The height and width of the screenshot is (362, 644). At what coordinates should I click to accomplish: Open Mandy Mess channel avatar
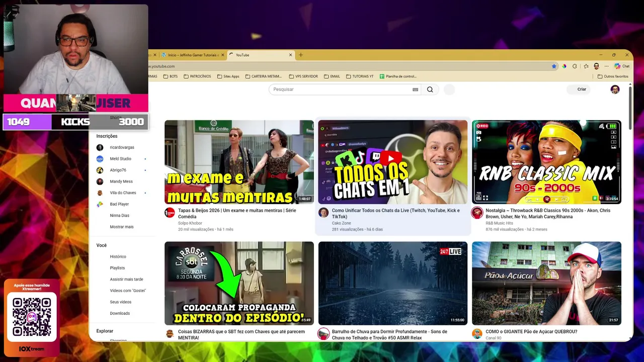tap(100, 182)
